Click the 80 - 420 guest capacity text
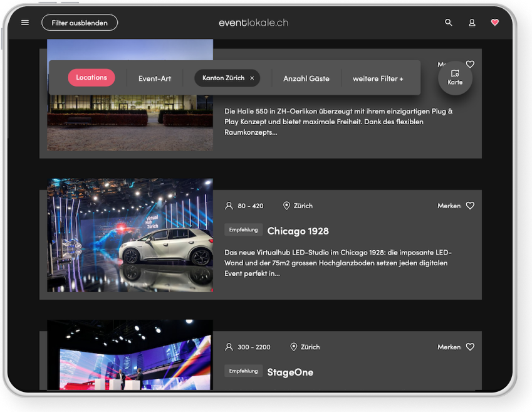This screenshot has height=412, width=532. click(251, 206)
